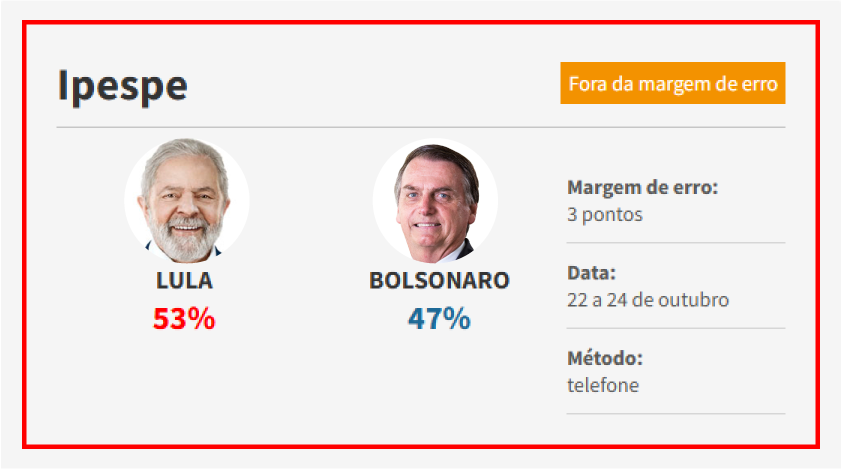The height and width of the screenshot is (469, 844).
Task: Click Lula's red 53% result
Action: point(184,319)
